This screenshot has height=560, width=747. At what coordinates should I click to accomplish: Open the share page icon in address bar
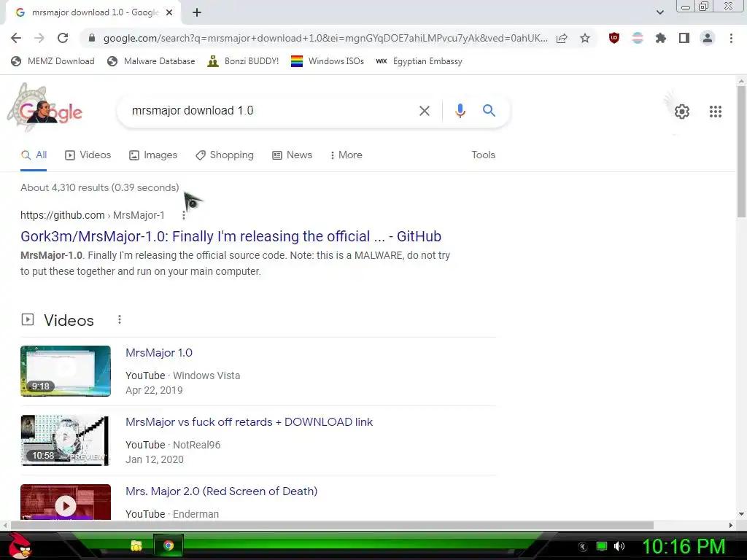[x=562, y=38]
